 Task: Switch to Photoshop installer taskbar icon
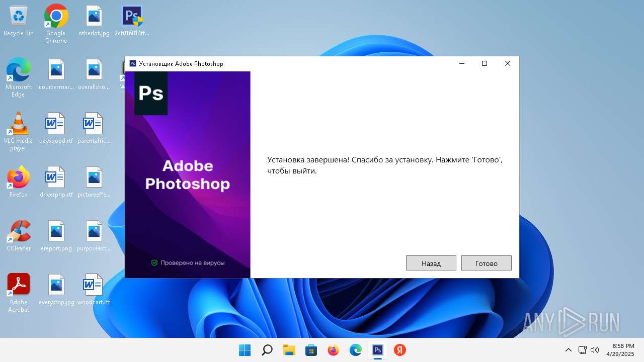click(x=377, y=350)
